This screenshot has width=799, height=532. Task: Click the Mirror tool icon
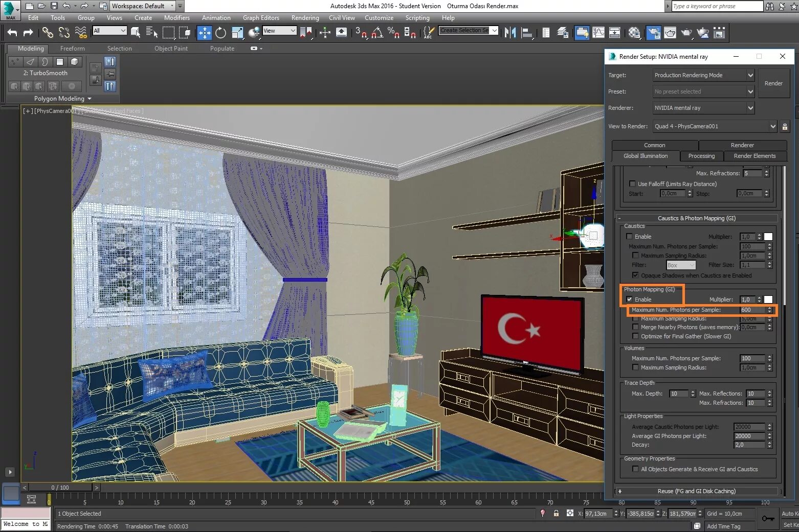510,33
